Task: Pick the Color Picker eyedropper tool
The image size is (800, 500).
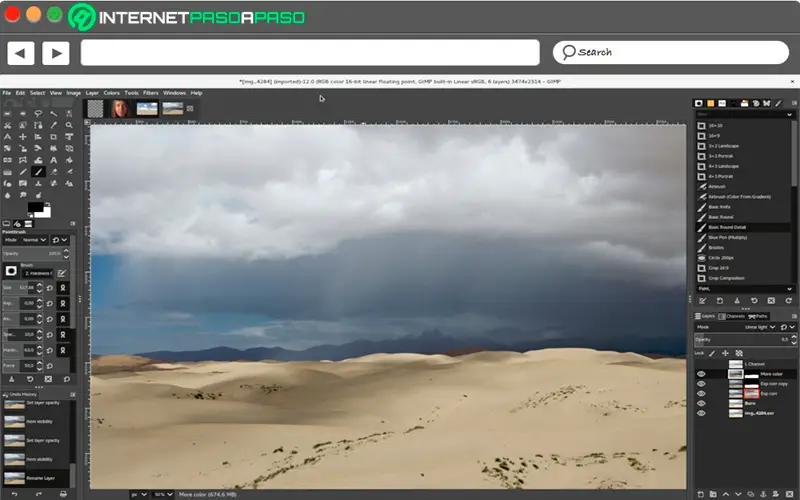Action: coord(54,125)
